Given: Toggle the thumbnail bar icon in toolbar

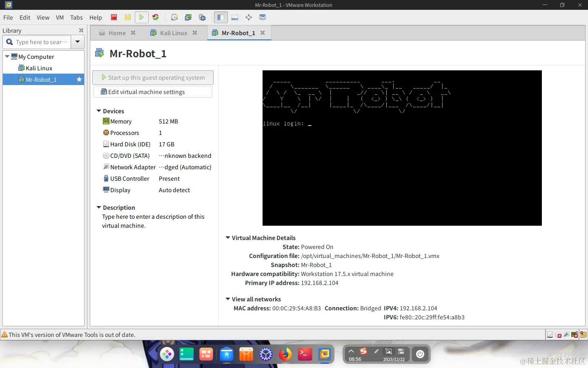Looking at the screenshot, I should [235, 17].
